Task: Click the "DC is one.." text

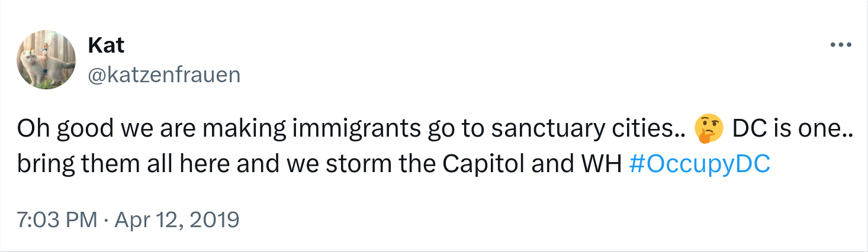Action: pyautogui.click(x=792, y=128)
